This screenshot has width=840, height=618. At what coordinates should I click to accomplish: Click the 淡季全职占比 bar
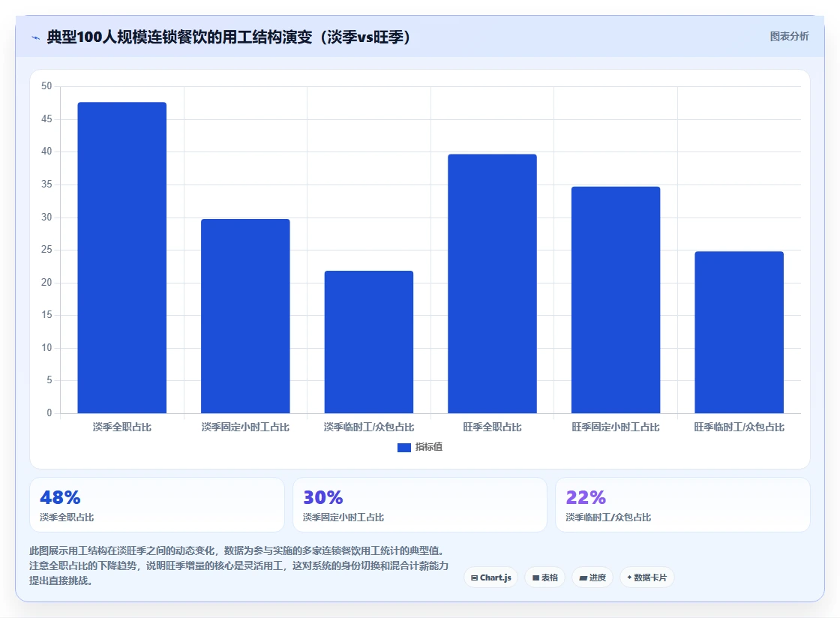tap(122, 257)
